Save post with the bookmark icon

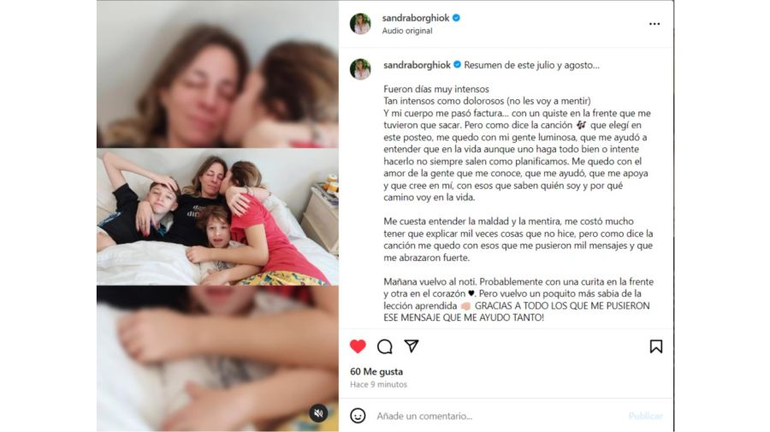[656, 346]
